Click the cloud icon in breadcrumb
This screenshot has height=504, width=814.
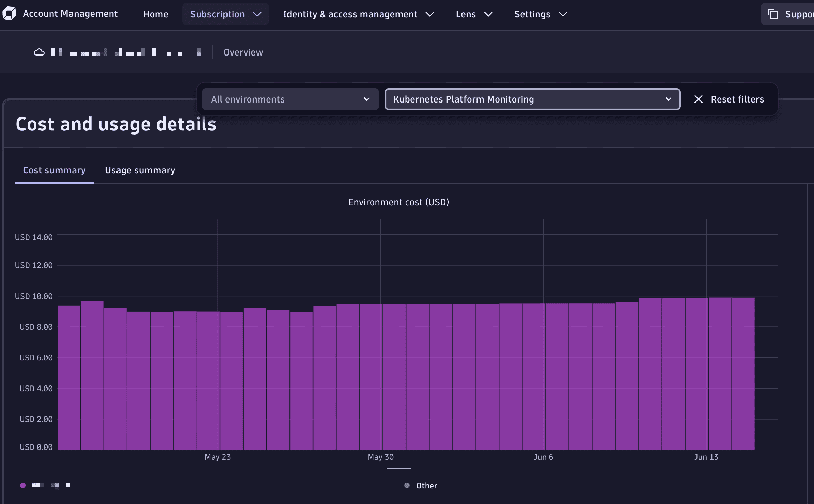pyautogui.click(x=39, y=52)
